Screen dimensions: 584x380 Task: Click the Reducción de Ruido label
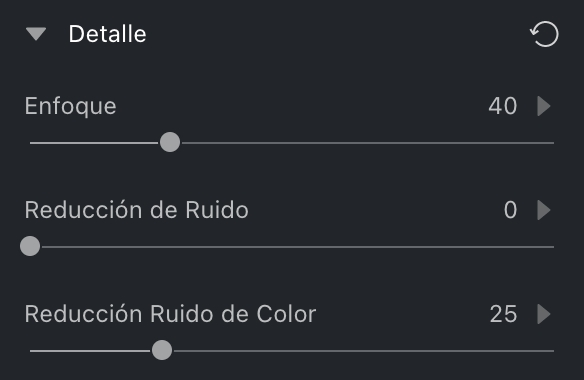(x=136, y=210)
